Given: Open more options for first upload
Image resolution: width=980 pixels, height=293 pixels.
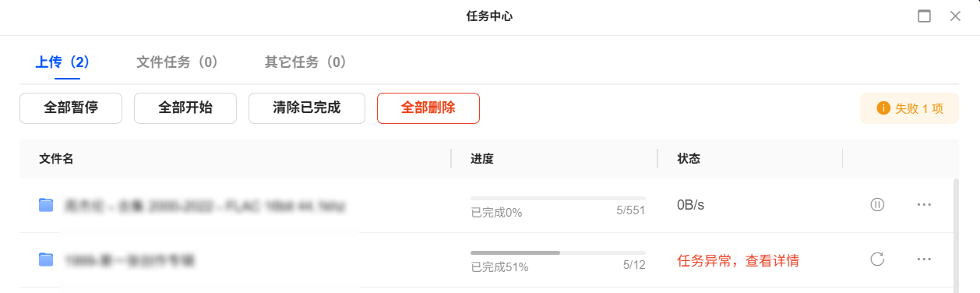Looking at the screenshot, I should [x=924, y=205].
